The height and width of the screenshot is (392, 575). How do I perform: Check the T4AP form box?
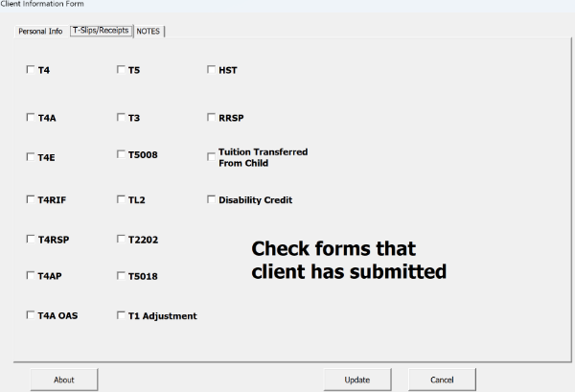30,276
